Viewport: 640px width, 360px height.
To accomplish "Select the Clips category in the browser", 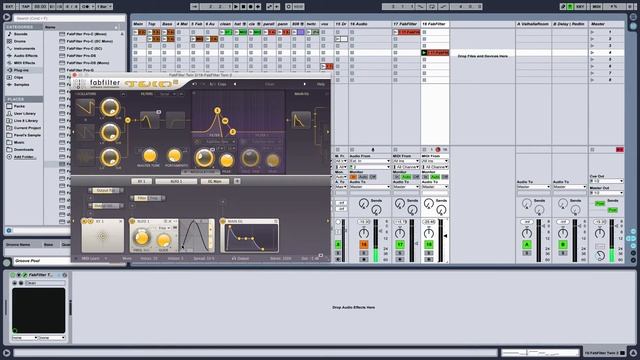I will [19, 77].
